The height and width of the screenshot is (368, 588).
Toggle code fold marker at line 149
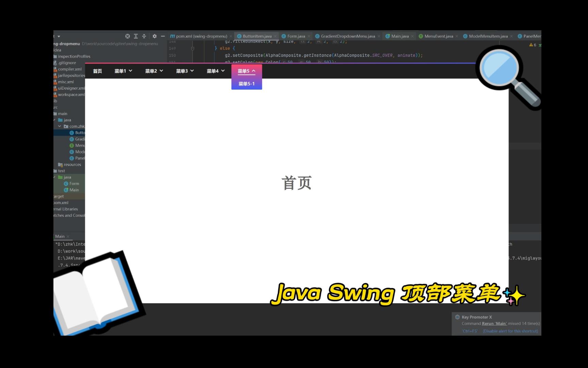point(192,48)
